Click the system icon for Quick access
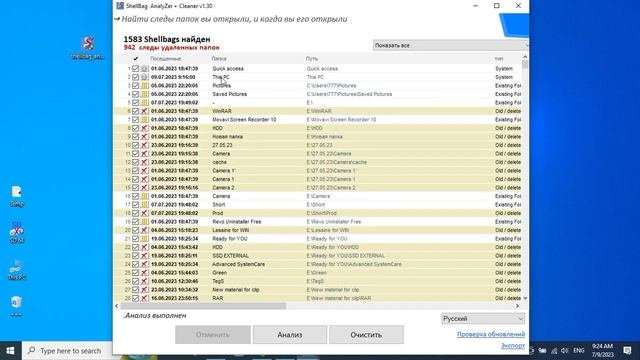The width and height of the screenshot is (640, 360). pos(144,69)
